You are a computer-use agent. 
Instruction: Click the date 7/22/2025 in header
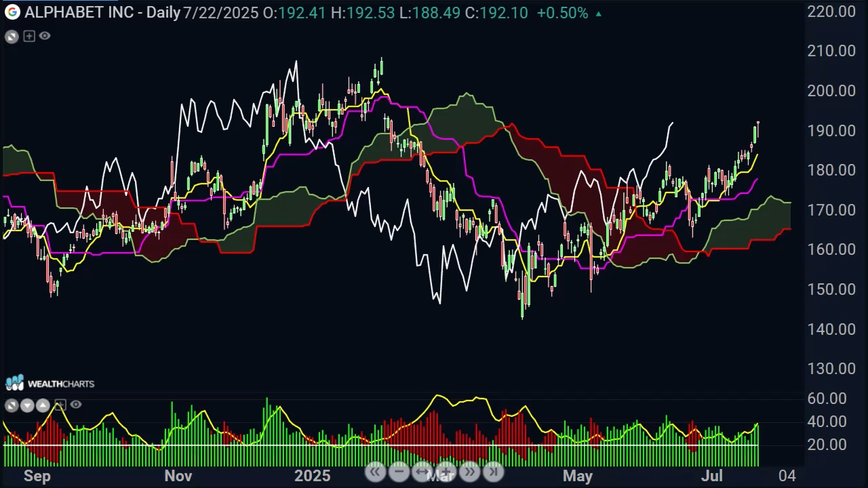[x=221, y=13]
